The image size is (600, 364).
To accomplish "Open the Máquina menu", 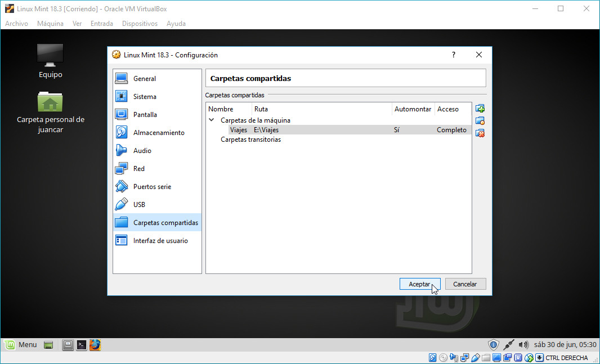I will tap(50, 24).
